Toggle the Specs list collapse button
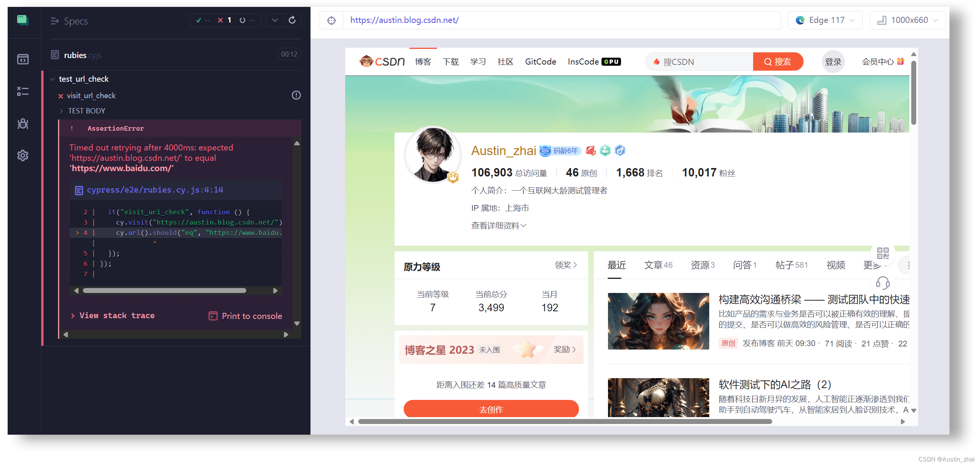The image size is (980, 466). (x=55, y=21)
